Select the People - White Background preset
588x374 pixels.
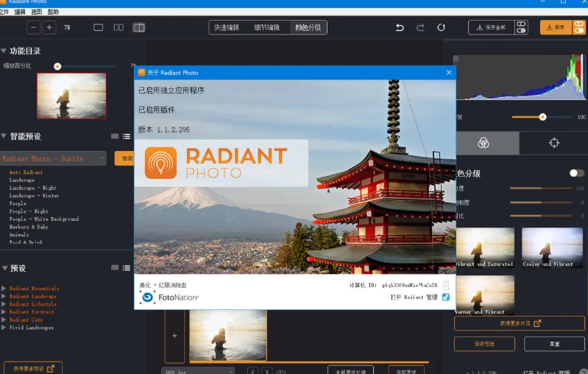point(44,219)
